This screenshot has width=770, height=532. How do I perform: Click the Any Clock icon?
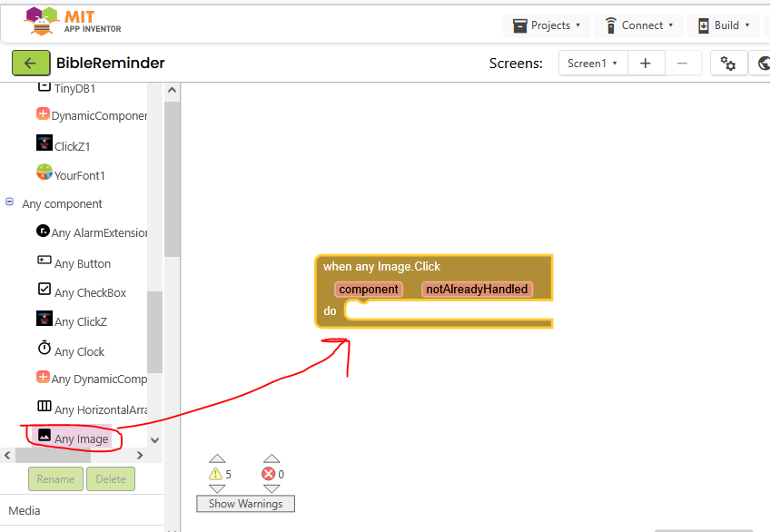[x=44, y=350]
